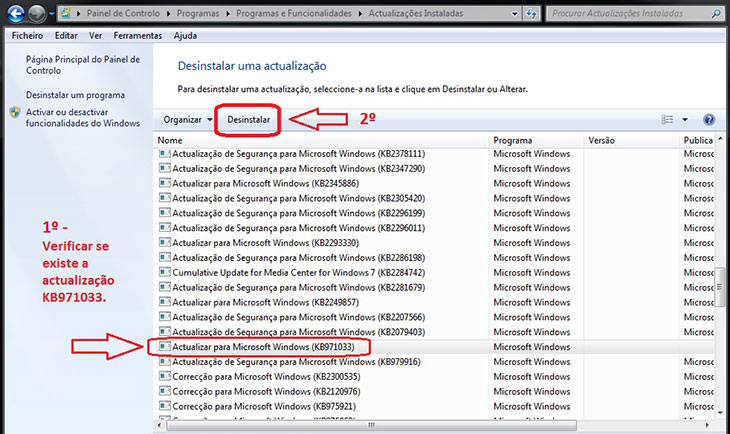
Task: Select the security update KB2286198 row
Action: (434, 258)
